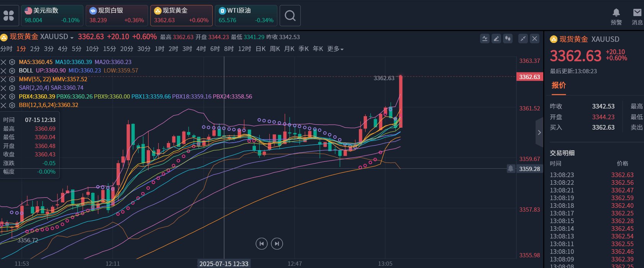The image size is (644, 268).
Task: Expand the 更多 timeframe dropdown
Action: (x=335, y=49)
